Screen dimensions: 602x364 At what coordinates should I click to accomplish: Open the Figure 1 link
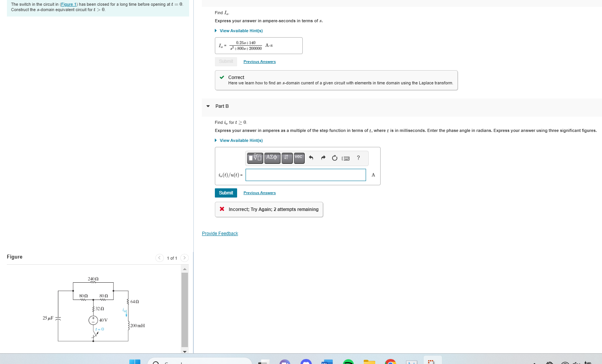point(69,4)
